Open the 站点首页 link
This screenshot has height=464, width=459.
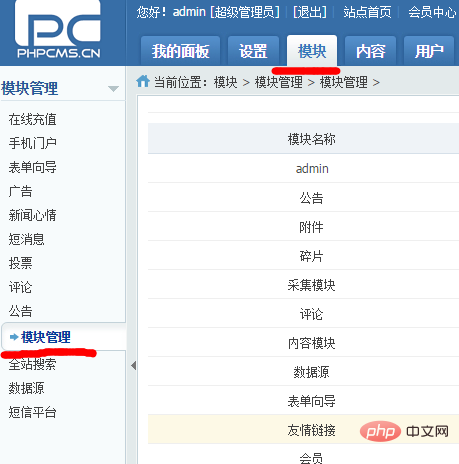click(x=367, y=12)
